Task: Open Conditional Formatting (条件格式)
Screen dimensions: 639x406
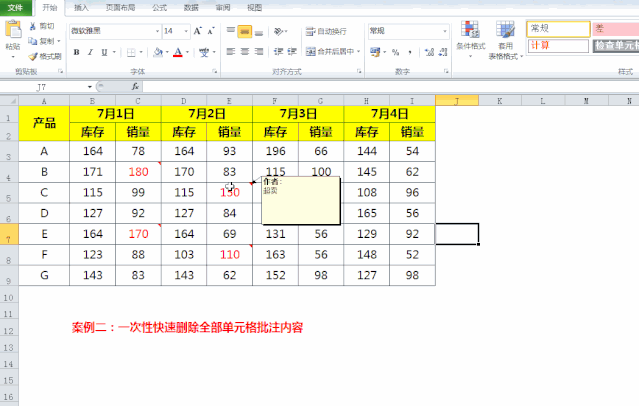Action: [x=471, y=40]
